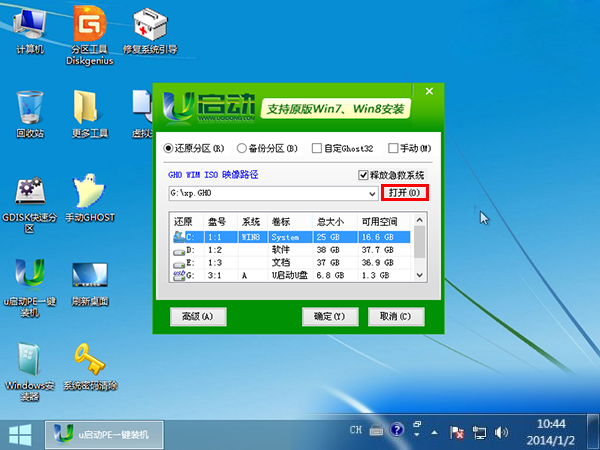Close the U启动 installer window
This screenshot has width=600, height=450.
tap(429, 91)
